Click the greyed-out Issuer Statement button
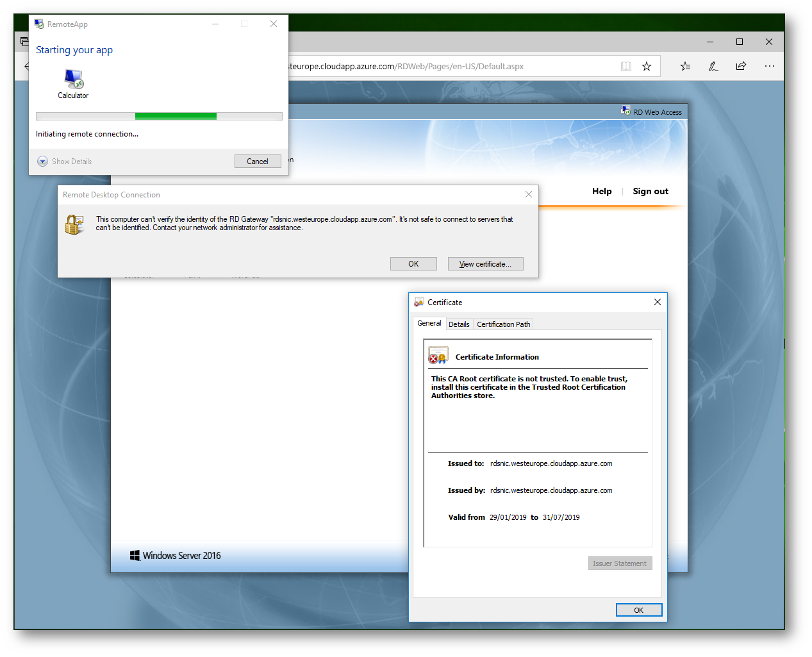Viewport: 812px width, 657px height. [x=620, y=563]
